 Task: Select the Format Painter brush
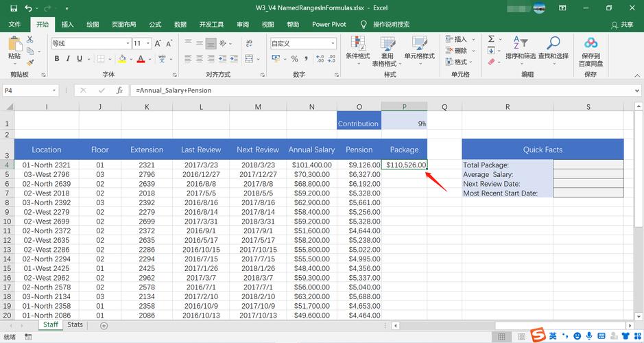pyautogui.click(x=30, y=62)
